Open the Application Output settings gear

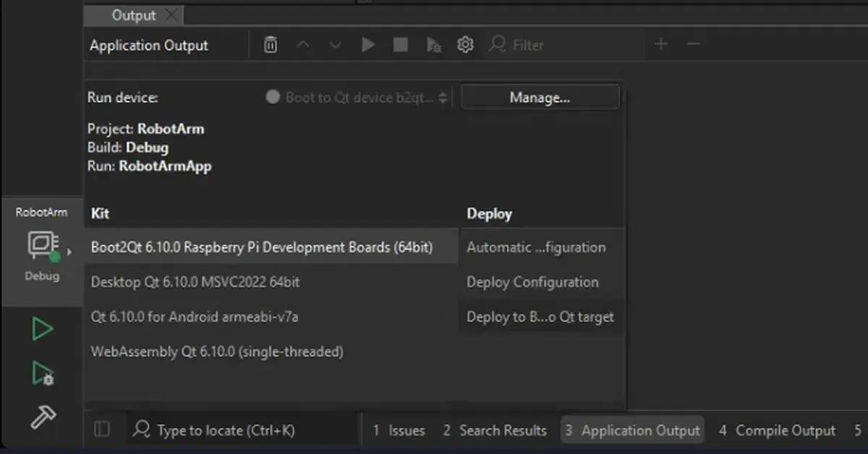click(x=465, y=44)
